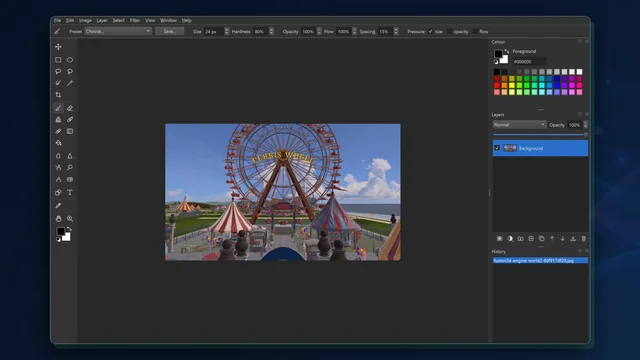This screenshot has height=360, width=640.
Task: Select the Background layer thumbnail
Action: click(x=510, y=148)
